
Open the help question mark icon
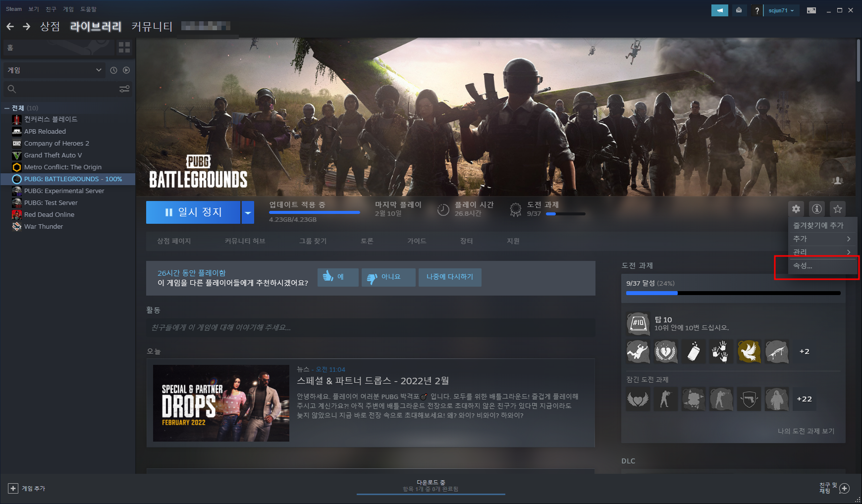point(756,10)
